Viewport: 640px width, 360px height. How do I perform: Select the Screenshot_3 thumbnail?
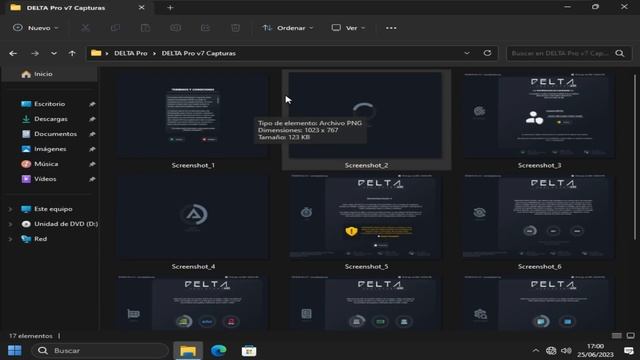(539, 116)
